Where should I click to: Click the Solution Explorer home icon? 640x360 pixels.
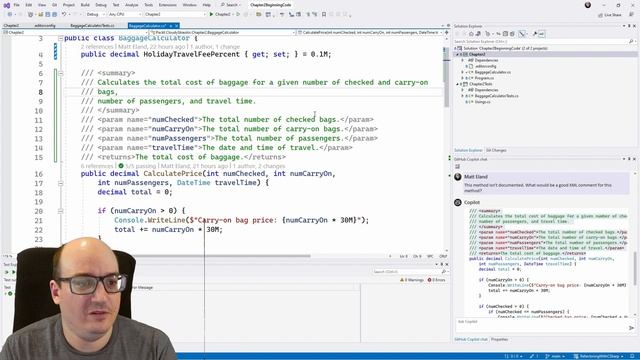[471, 34]
